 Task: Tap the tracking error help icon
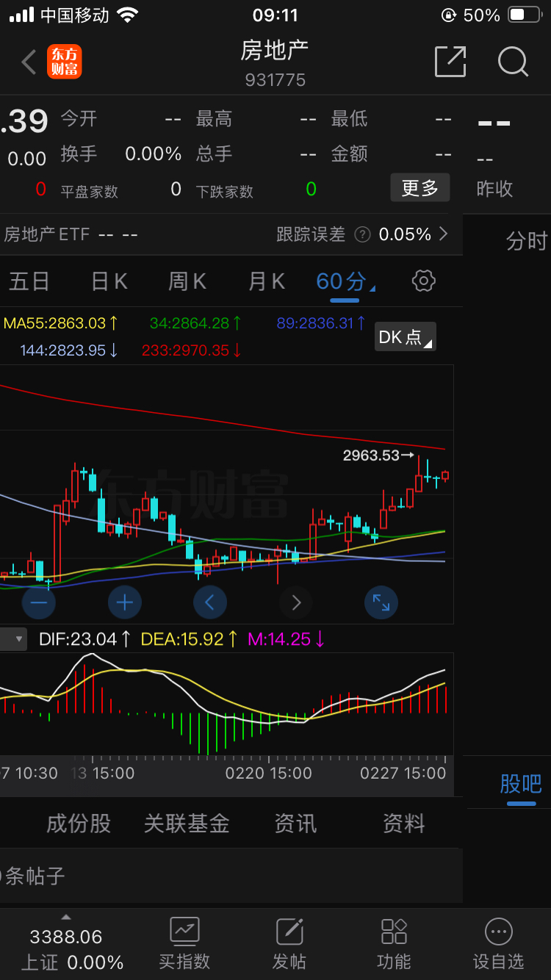tap(362, 234)
